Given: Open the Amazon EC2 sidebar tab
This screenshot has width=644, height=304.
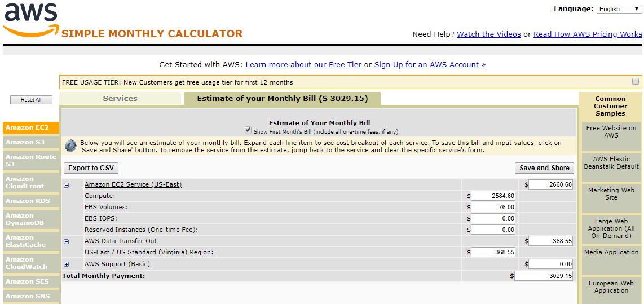Looking at the screenshot, I should pyautogui.click(x=31, y=127).
